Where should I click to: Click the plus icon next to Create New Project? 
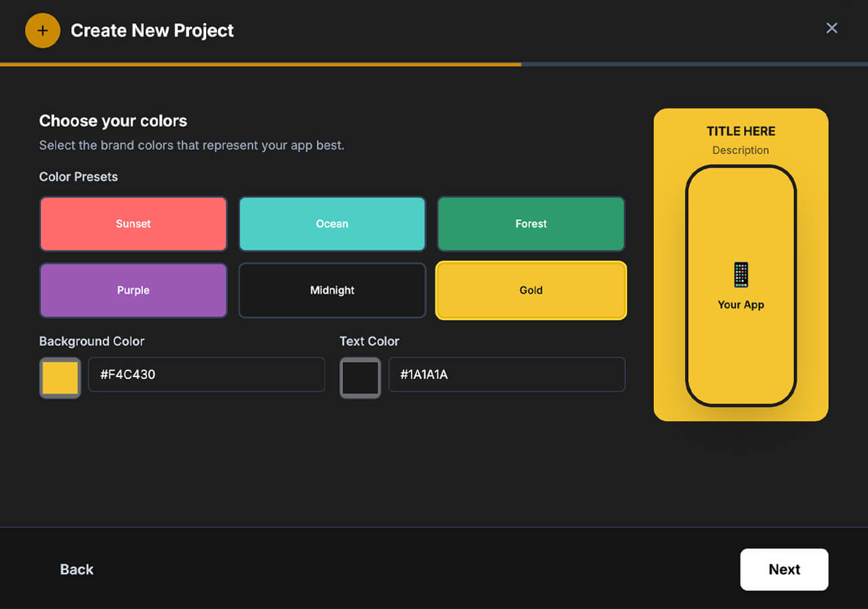click(42, 30)
